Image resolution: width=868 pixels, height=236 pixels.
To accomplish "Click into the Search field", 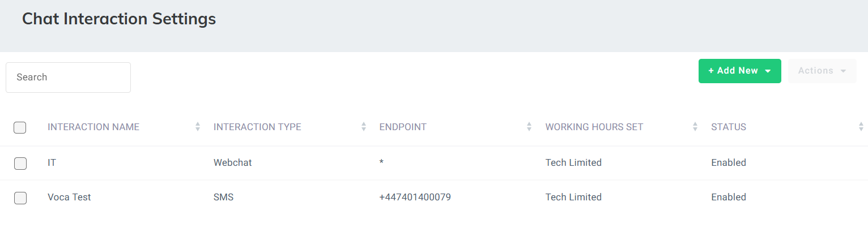I will [68, 78].
